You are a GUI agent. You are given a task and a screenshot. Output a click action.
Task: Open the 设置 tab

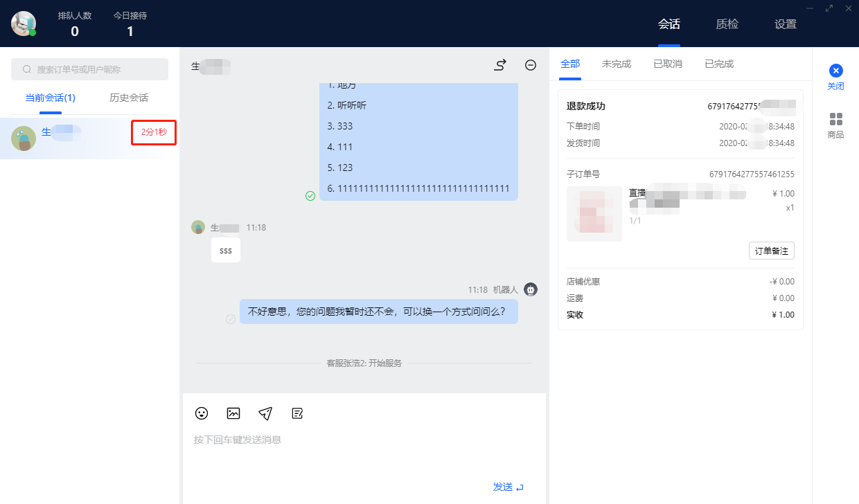[786, 24]
